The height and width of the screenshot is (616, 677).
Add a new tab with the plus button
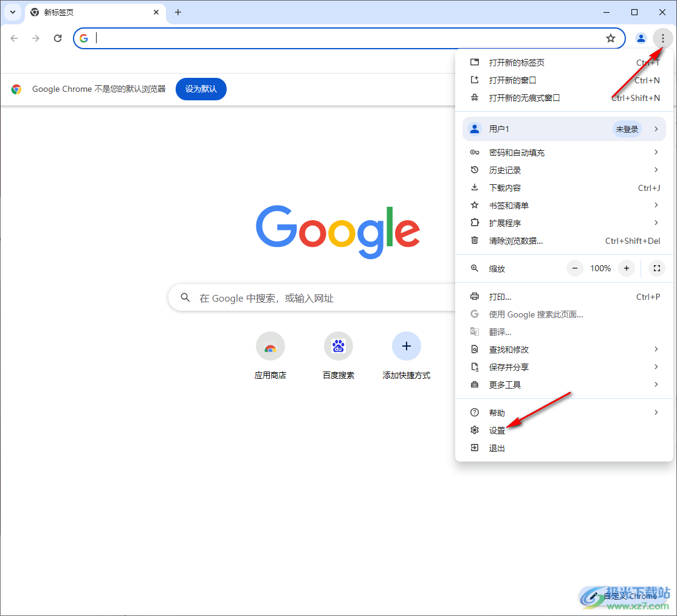[178, 12]
